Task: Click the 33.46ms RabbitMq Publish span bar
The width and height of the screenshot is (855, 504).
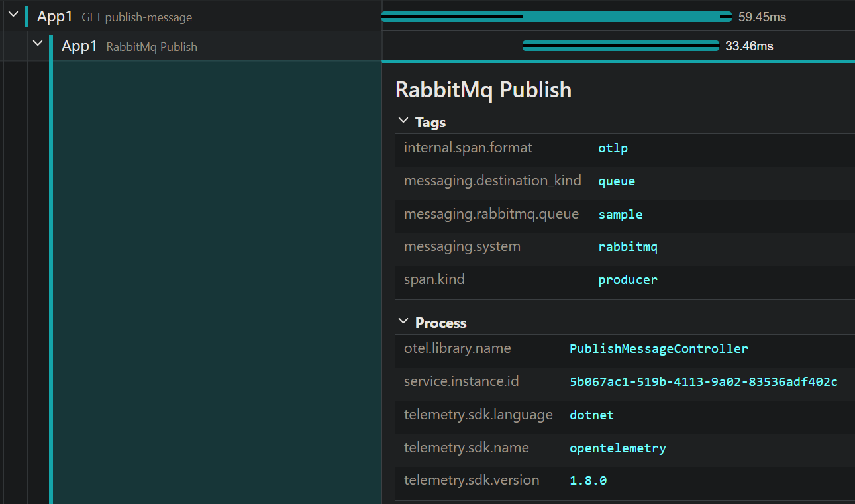Action: [621, 46]
